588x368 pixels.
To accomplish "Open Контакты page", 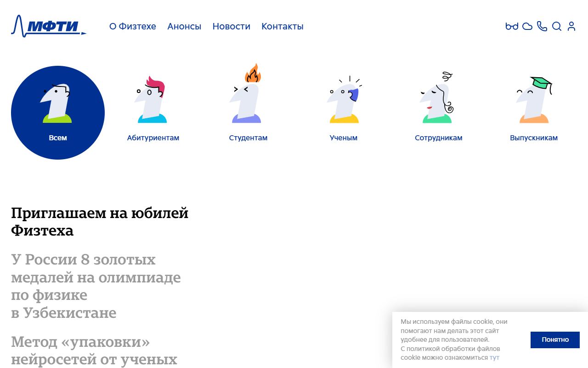I will pos(283,26).
